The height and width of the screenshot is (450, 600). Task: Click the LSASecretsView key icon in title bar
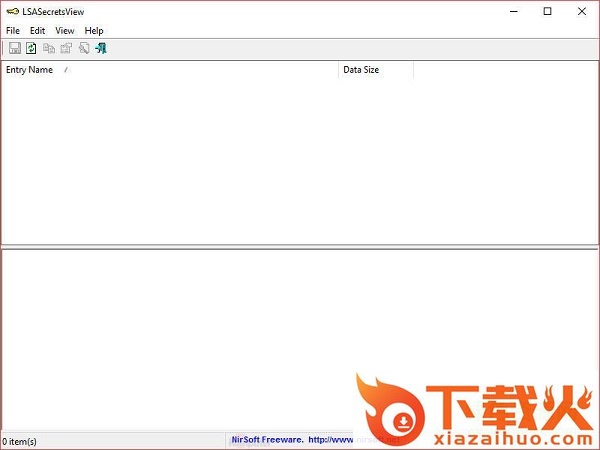11,12
